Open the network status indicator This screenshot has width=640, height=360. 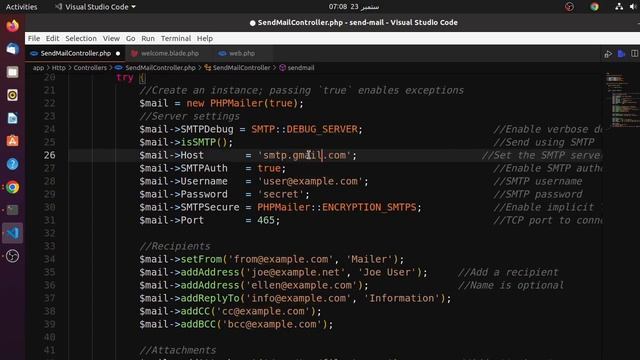(x=619, y=7)
